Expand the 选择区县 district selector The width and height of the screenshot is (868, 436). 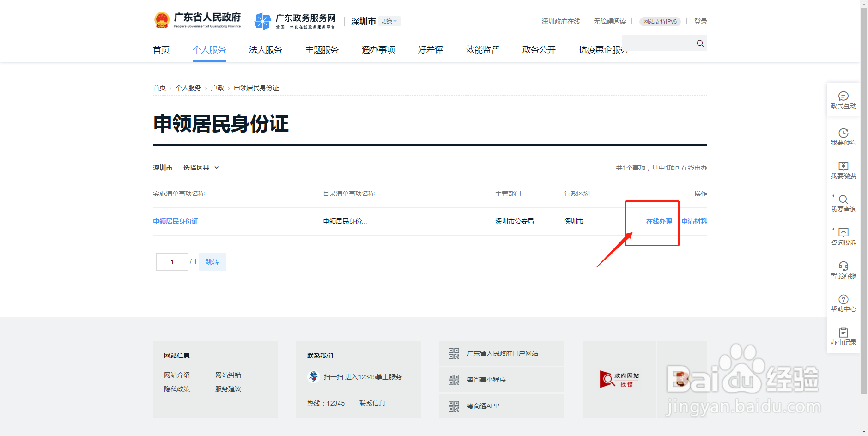[200, 167]
